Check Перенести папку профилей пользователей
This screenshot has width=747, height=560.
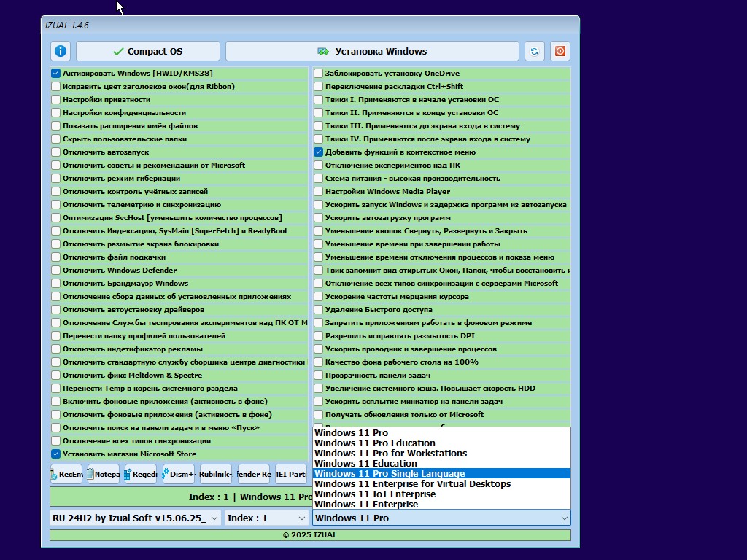pyautogui.click(x=55, y=335)
